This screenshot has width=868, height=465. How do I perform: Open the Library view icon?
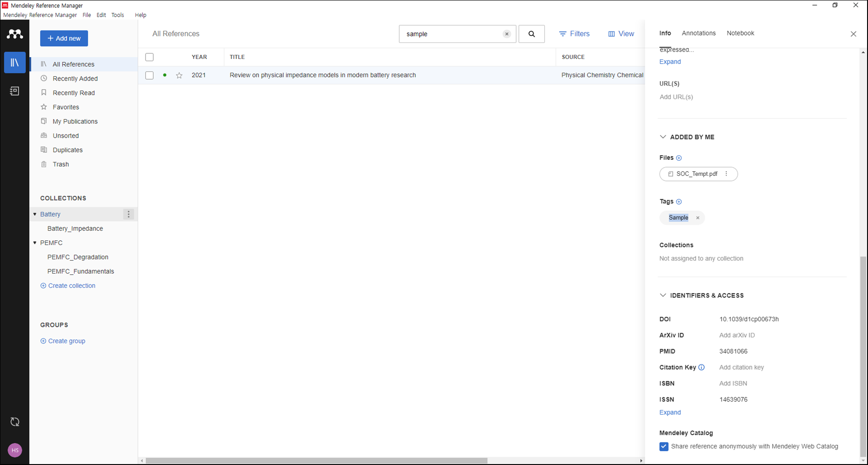click(x=15, y=62)
